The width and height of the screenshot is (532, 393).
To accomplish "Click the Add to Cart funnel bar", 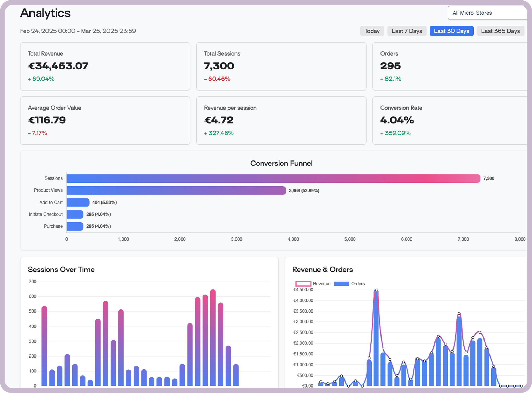I will [78, 202].
